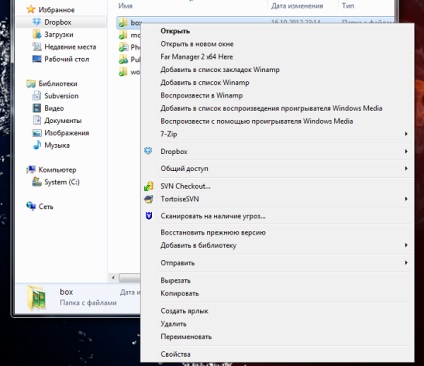Screen dimensions: 424x366
Task: Click the Сеть network icon
Action: pyautogui.click(x=31, y=206)
